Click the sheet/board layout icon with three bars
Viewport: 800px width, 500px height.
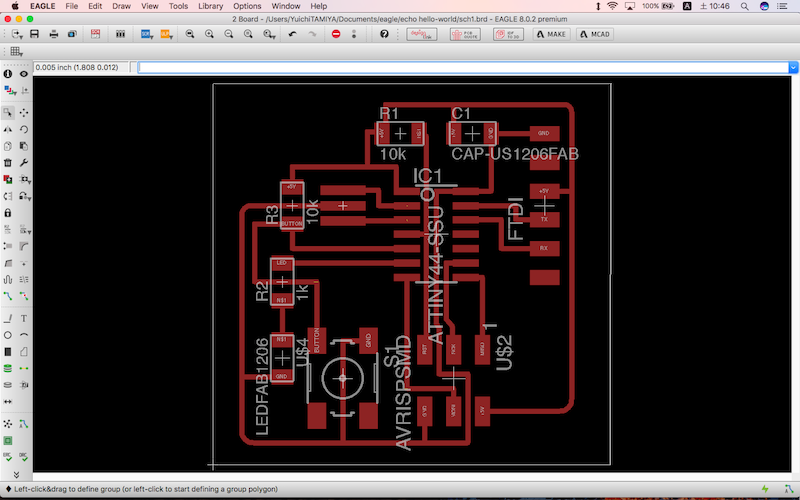click(120, 34)
